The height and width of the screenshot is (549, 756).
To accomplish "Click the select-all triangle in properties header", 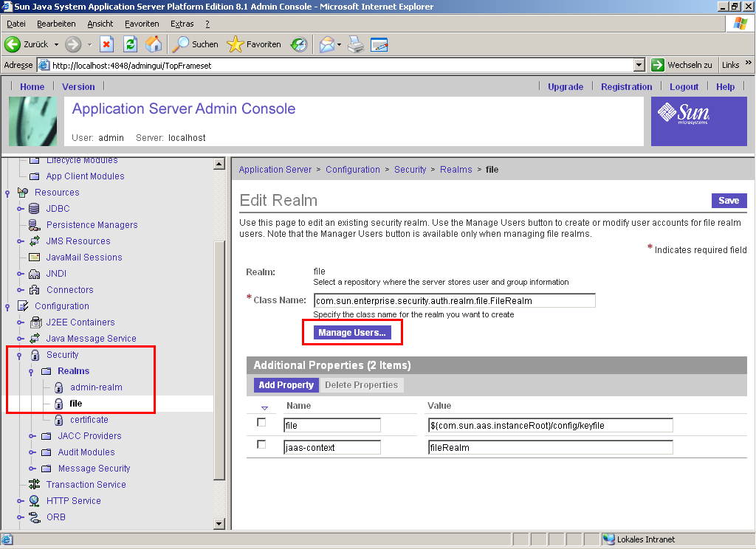I will (265, 408).
